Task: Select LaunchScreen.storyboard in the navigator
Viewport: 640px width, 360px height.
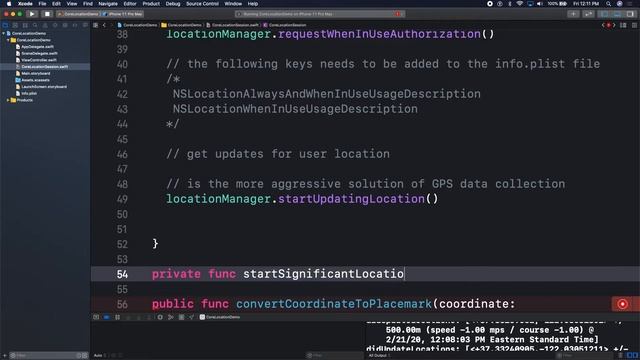Action: [44, 87]
